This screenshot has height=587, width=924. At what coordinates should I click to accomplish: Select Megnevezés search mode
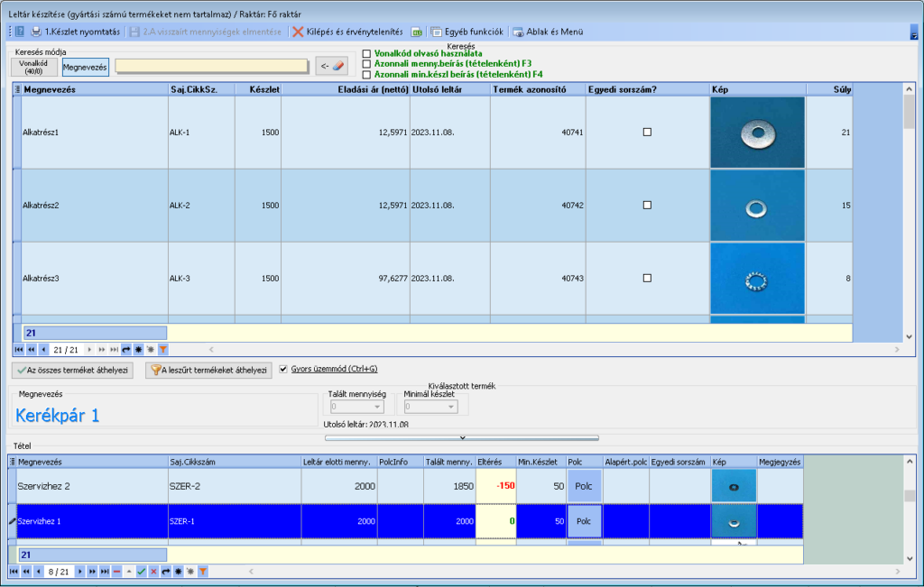[85, 67]
